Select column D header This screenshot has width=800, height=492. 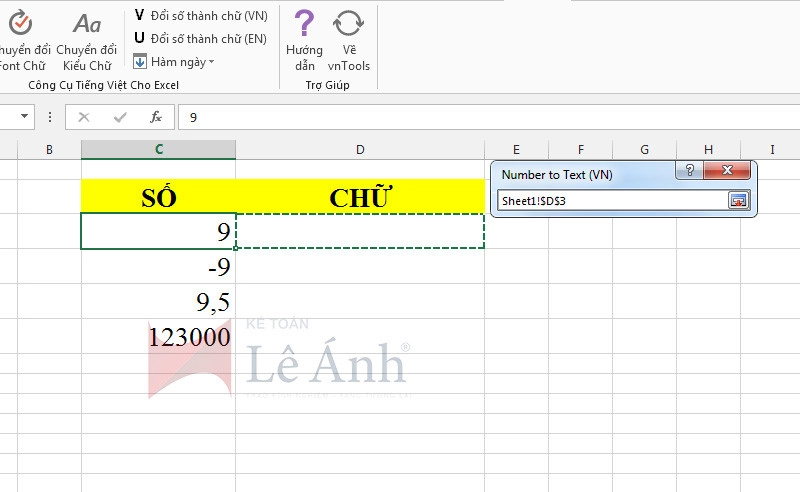[360, 150]
